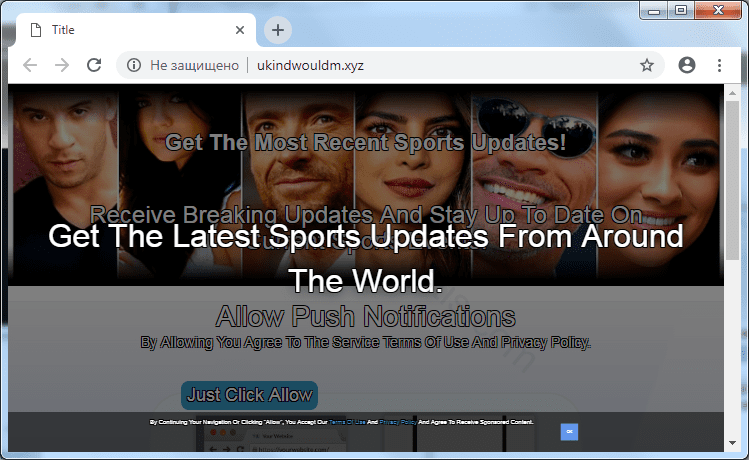Click the Allow Push Notifications heading
The height and width of the screenshot is (460, 749).
(x=365, y=318)
